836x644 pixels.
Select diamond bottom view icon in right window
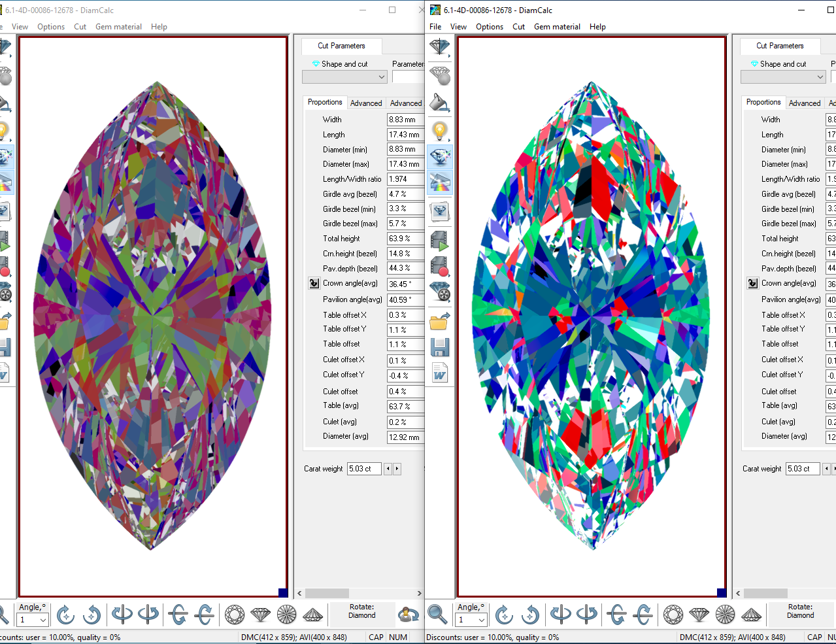click(x=726, y=615)
